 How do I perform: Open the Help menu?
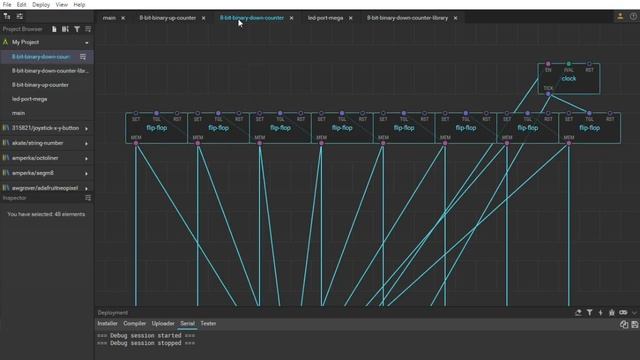click(79, 4)
